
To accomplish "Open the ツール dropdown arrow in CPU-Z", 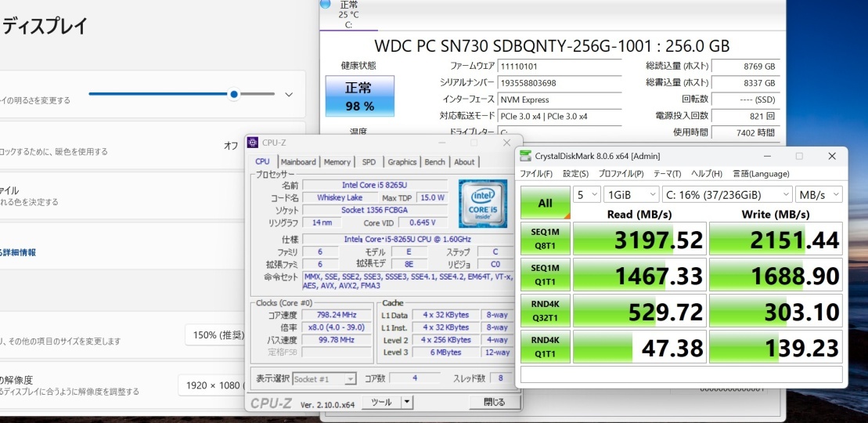I will pyautogui.click(x=407, y=403).
